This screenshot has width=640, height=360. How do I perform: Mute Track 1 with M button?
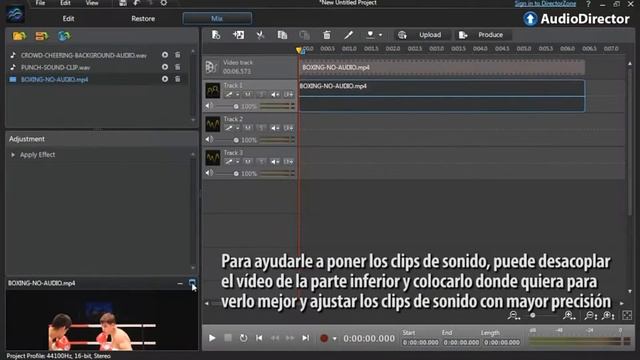(248, 94)
